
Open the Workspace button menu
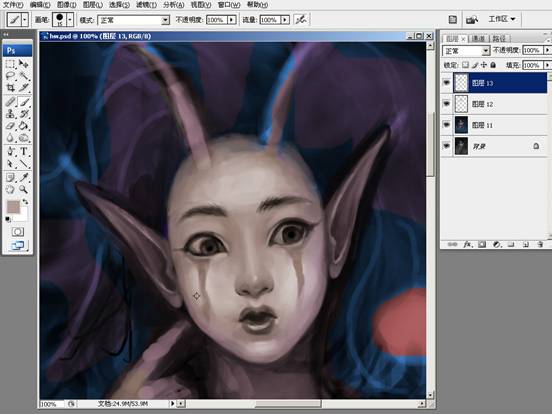(x=502, y=19)
